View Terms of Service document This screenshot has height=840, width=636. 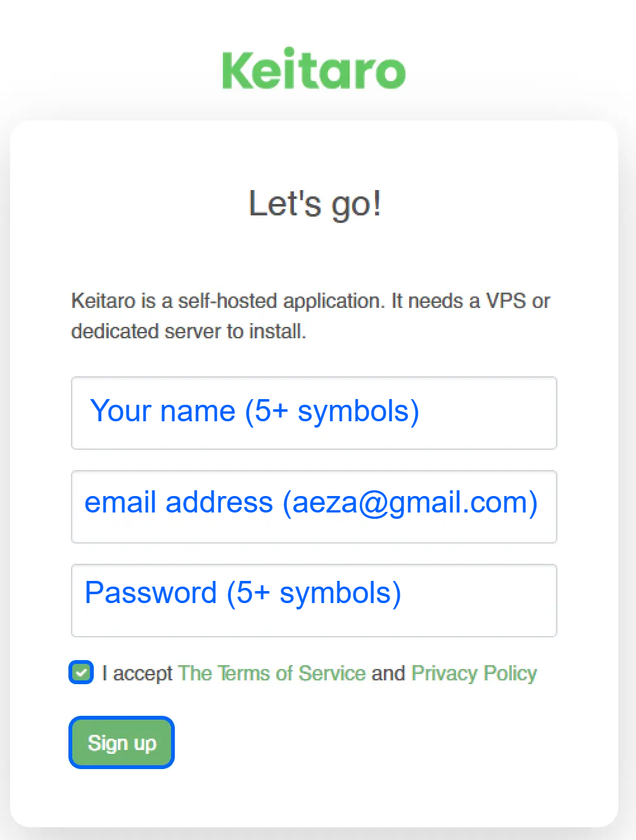pyautogui.click(x=272, y=673)
